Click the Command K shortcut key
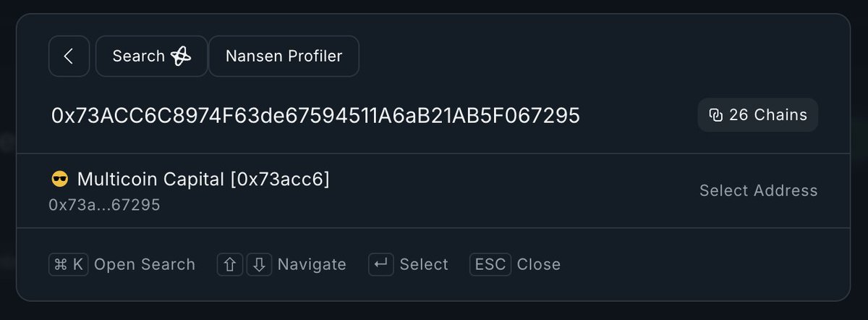Screen dimensions: 868x320 tap(69, 264)
